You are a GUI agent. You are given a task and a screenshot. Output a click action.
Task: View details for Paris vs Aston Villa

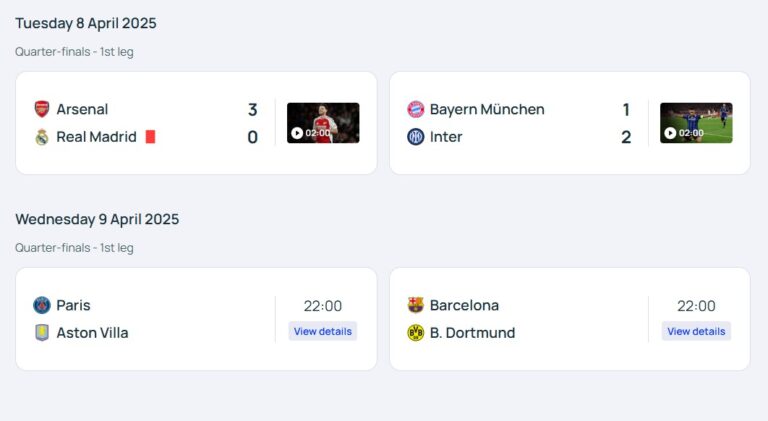click(323, 331)
